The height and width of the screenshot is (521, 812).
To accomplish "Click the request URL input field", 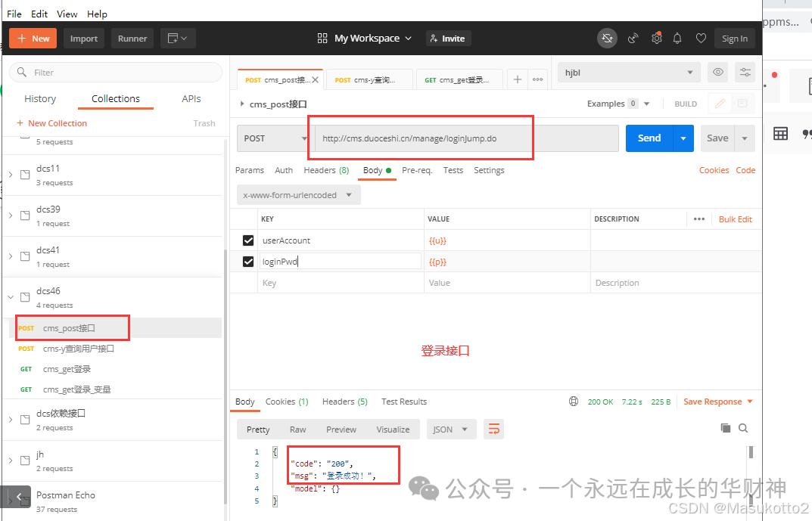I will pyautogui.click(x=467, y=138).
